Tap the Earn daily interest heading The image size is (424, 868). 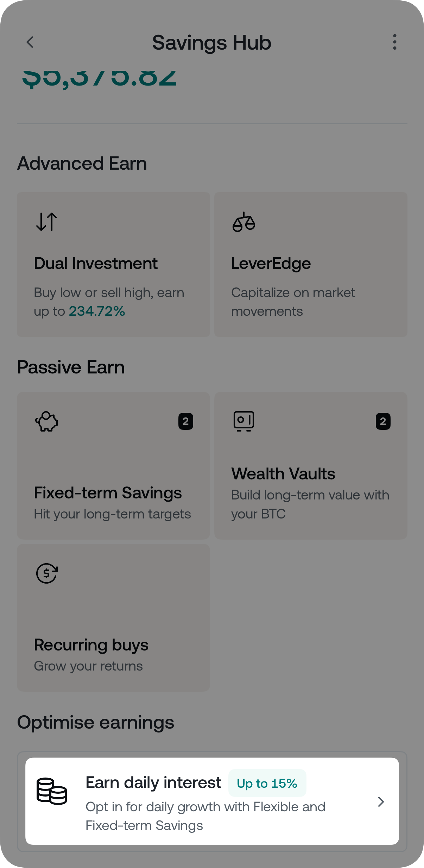pyautogui.click(x=153, y=783)
